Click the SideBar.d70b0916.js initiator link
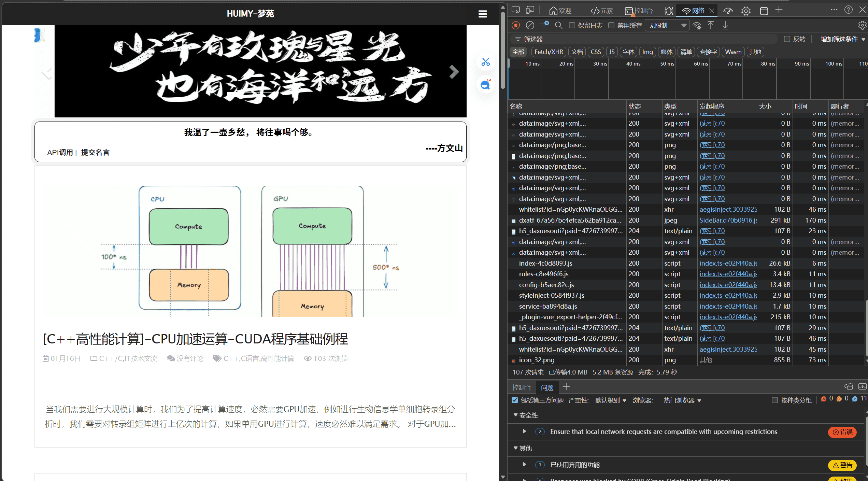This screenshot has height=481, width=868. [x=728, y=220]
